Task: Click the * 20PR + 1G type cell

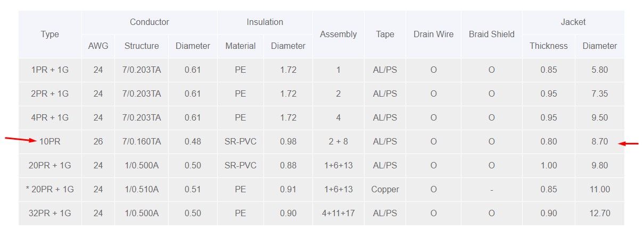Action: click(x=50, y=190)
